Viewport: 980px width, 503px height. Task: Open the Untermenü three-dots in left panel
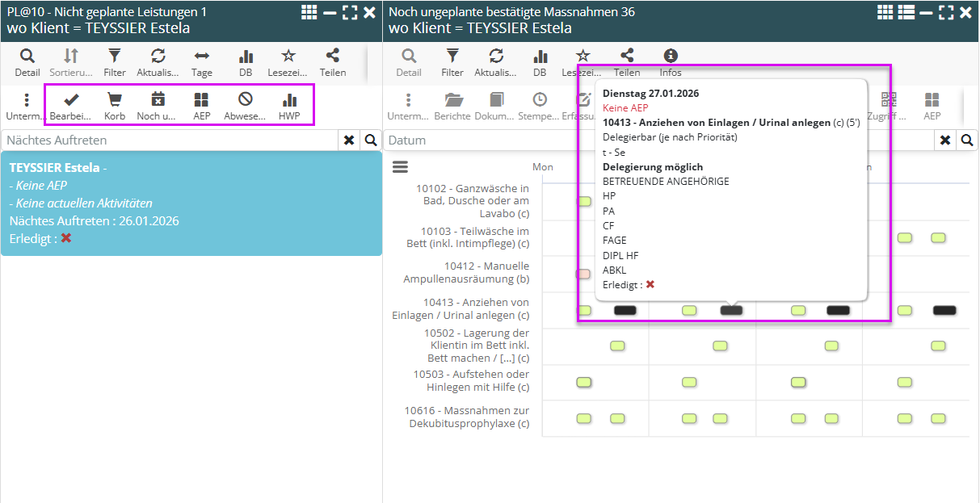(x=27, y=105)
